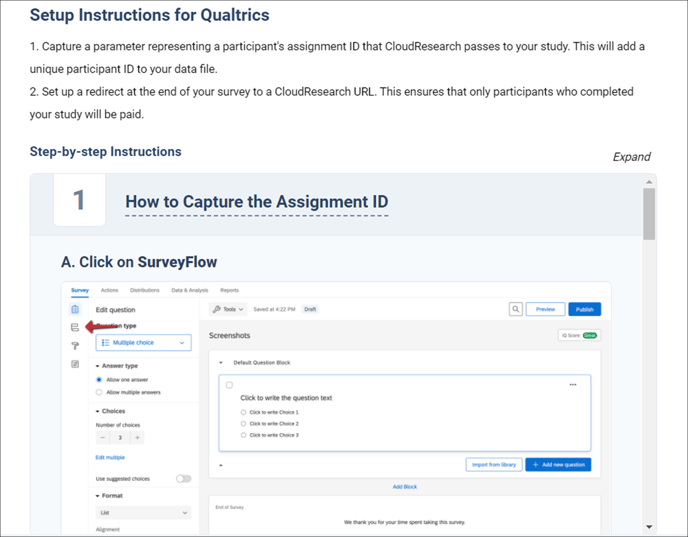Select radio for Click to write Choice 2

click(x=243, y=424)
